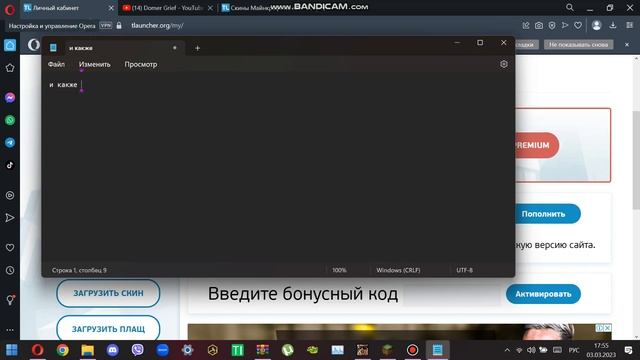Open My Flow arrow icon in sidebar

coord(10,218)
